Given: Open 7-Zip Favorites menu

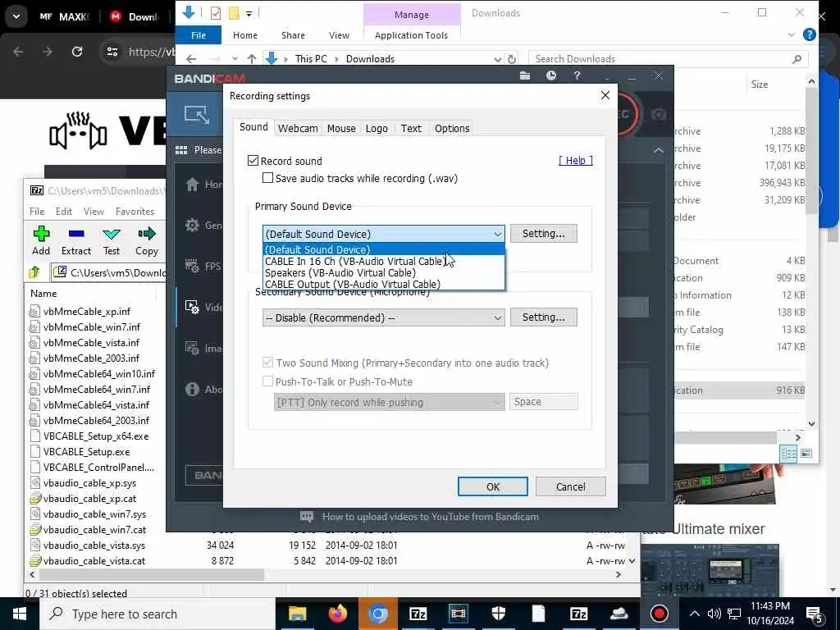Looking at the screenshot, I should tap(135, 212).
